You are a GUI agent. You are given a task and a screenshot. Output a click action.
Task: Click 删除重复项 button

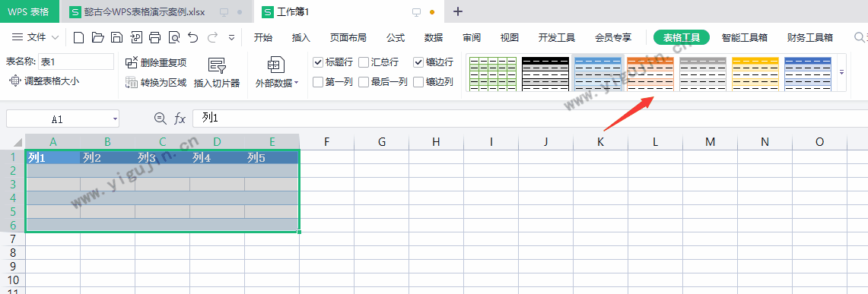pyautogui.click(x=156, y=62)
